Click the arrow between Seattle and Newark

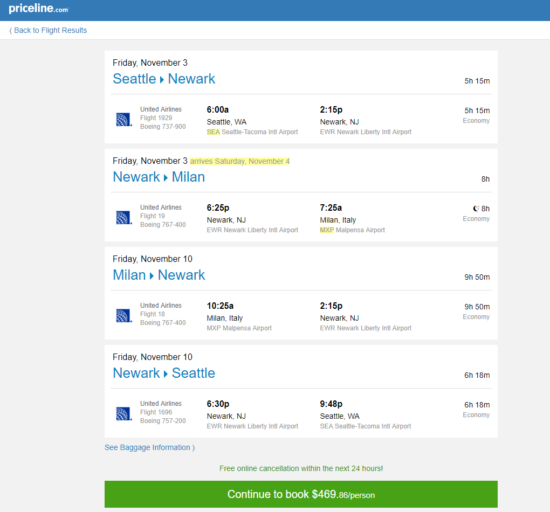click(162, 80)
